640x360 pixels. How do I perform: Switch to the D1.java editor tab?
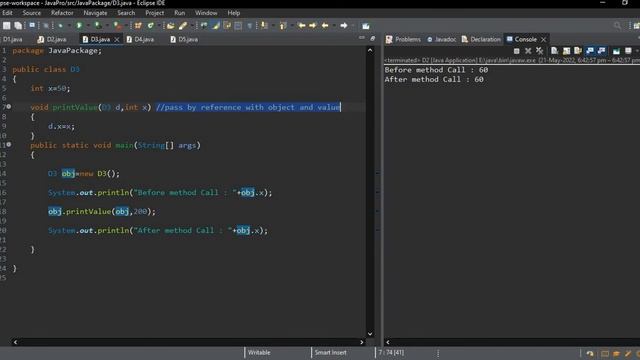pyautogui.click(x=13, y=39)
